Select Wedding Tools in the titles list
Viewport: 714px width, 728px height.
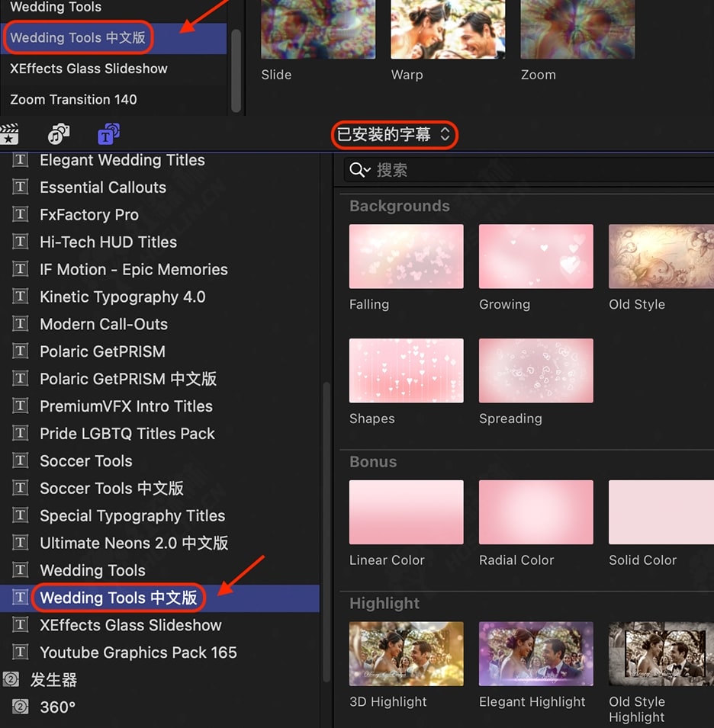click(159, 570)
